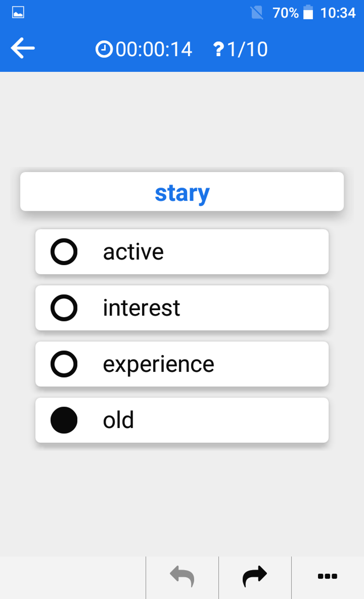364x599 pixels.
Task: Select the "interest" radio button
Action: pyautogui.click(x=64, y=308)
